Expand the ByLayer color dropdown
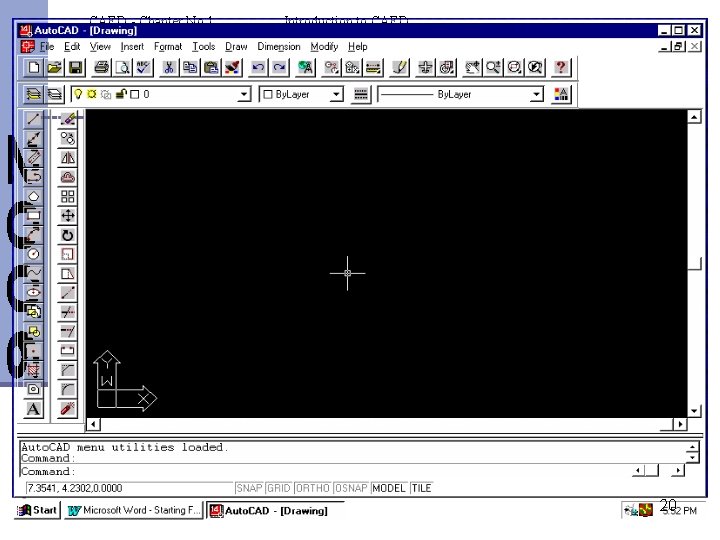 [x=337, y=95]
